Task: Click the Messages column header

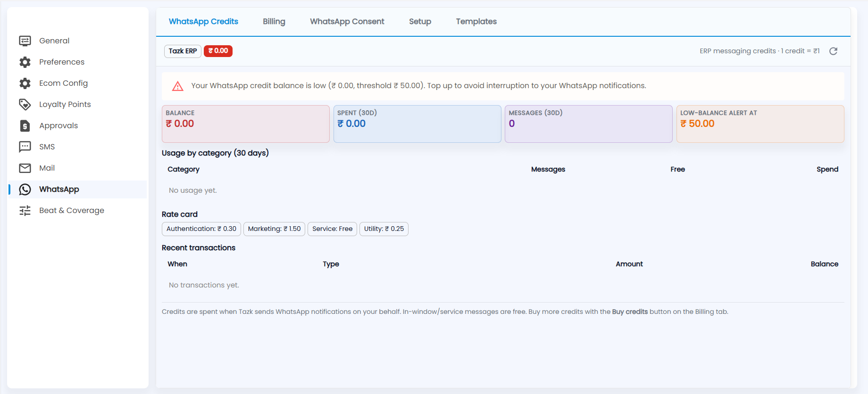Action: pyautogui.click(x=548, y=170)
